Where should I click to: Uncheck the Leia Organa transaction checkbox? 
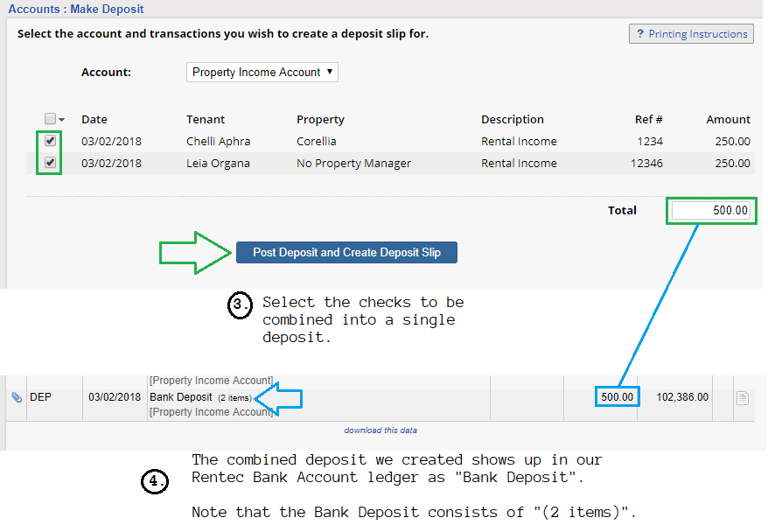(x=50, y=163)
